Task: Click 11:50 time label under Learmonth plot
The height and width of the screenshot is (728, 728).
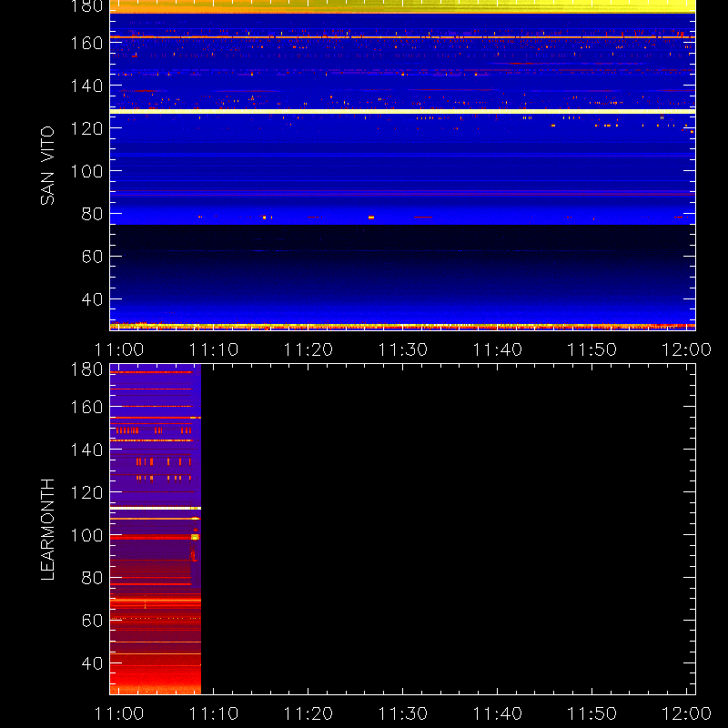Action: [x=592, y=713]
